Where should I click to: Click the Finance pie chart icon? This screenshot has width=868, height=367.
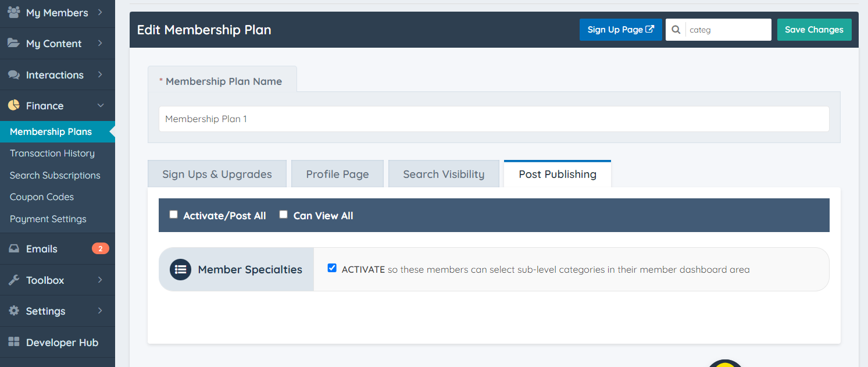[14, 105]
